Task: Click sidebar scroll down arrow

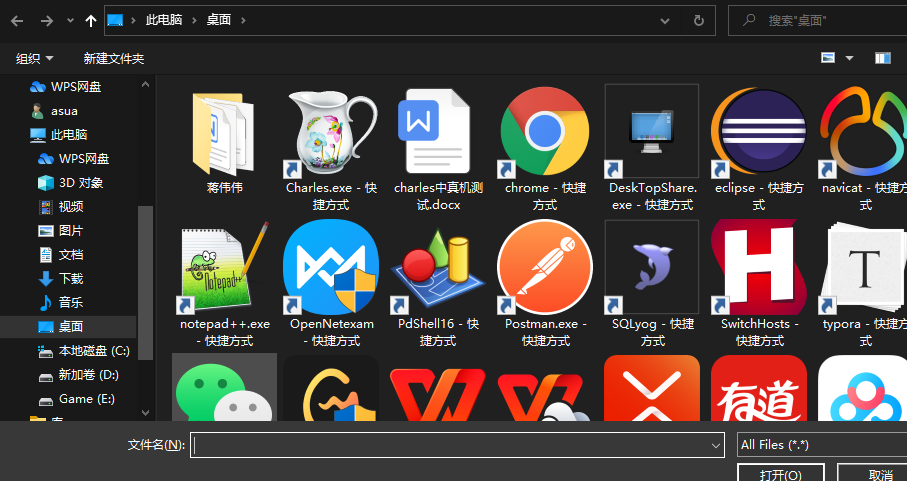Action: point(145,413)
